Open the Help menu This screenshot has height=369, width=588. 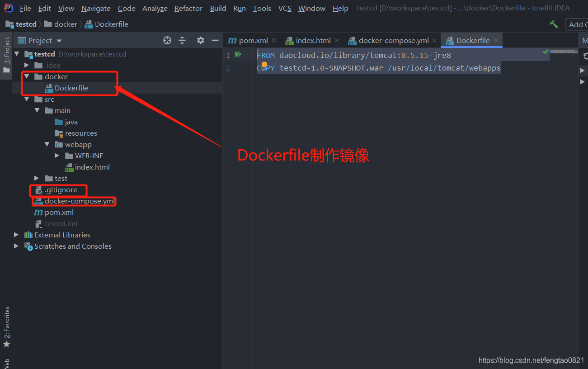click(340, 8)
